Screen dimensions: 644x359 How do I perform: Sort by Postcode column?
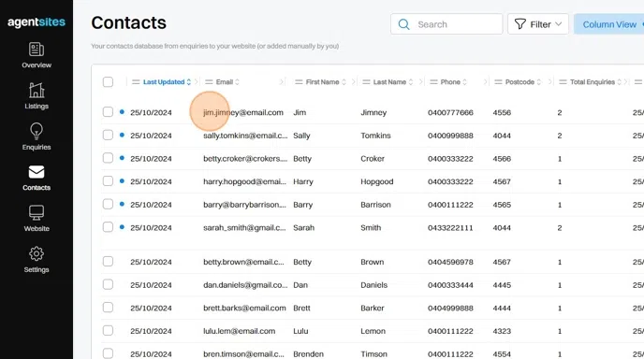539,82
